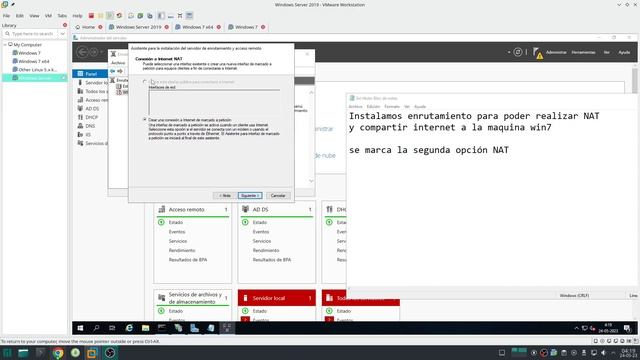640x360 pixels.
Task: Select DNS in the Server Manager sidebar
Action: pyautogui.click(x=90, y=126)
